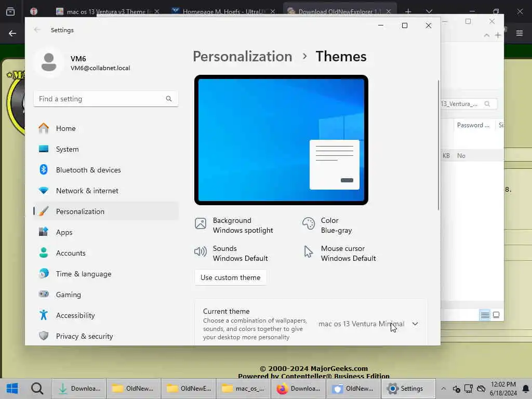Screen dimensions: 532x399
Task: Open Mouse cursor Windows Default option
Action: click(339, 254)
